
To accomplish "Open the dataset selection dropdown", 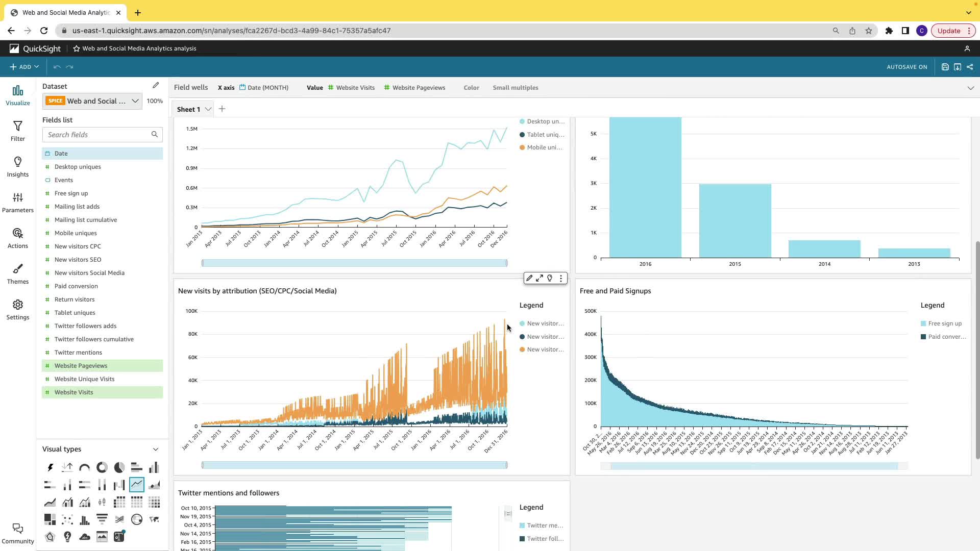I will [135, 101].
